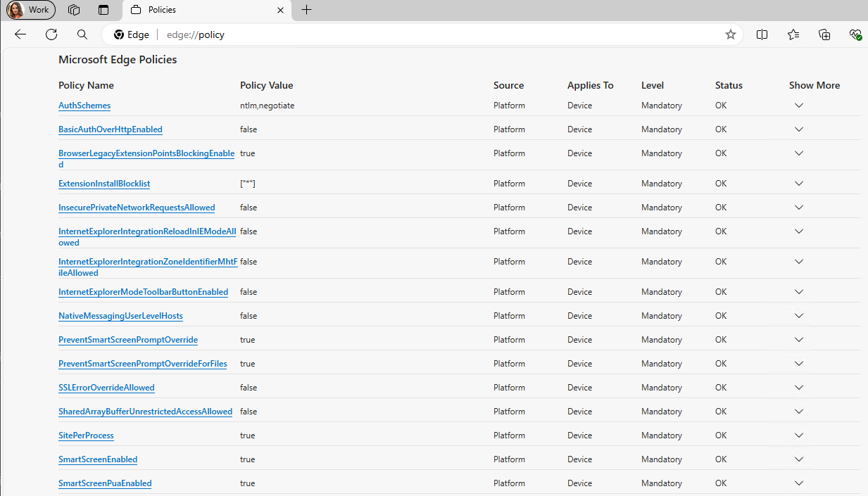Open the ExtensionInstallBlocklist policy link
The width and height of the screenshot is (868, 496).
coord(104,184)
